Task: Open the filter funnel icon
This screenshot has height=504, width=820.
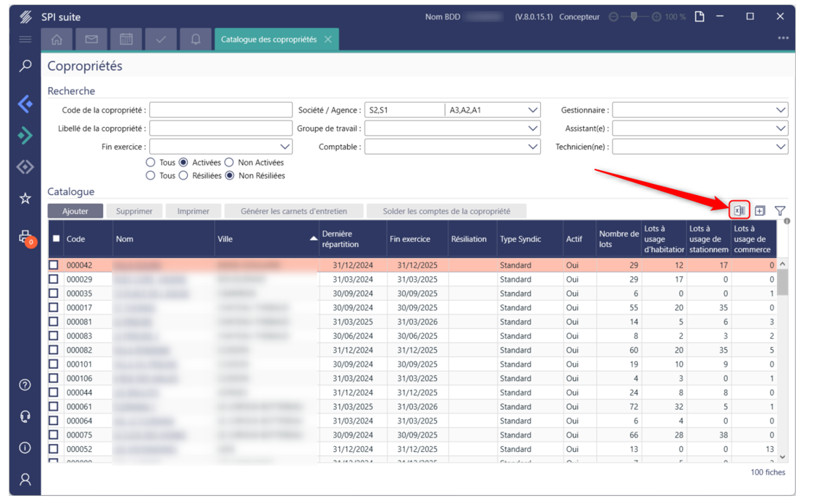Action: click(x=780, y=210)
